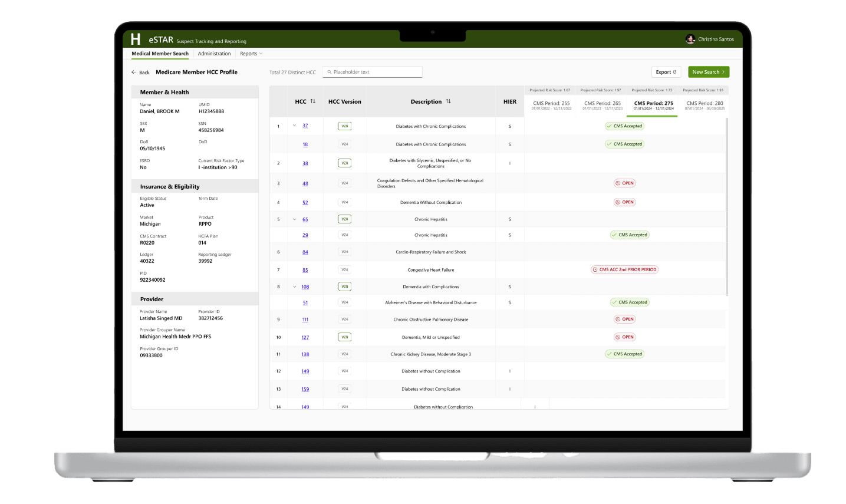The height and width of the screenshot is (504, 846).
Task: Click Cardio-Respiratory Failure and Shock description
Action: click(x=431, y=252)
